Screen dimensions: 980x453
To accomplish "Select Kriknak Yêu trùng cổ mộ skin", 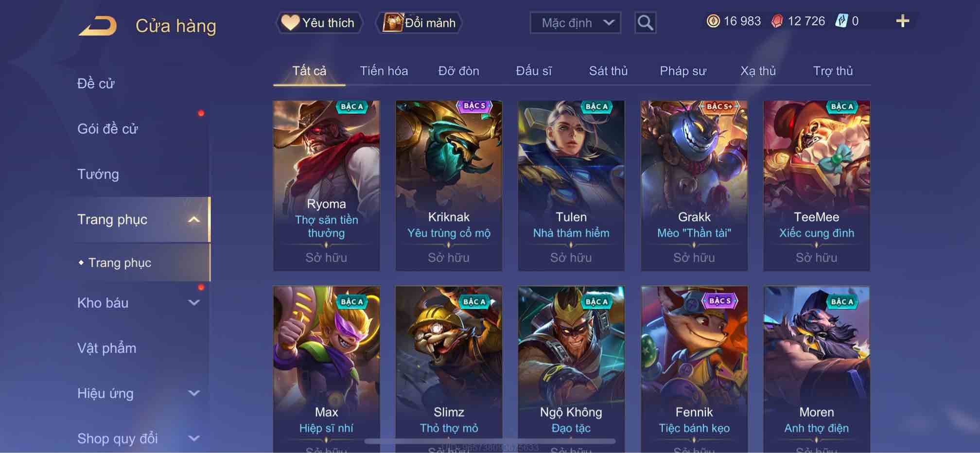I will click(449, 186).
